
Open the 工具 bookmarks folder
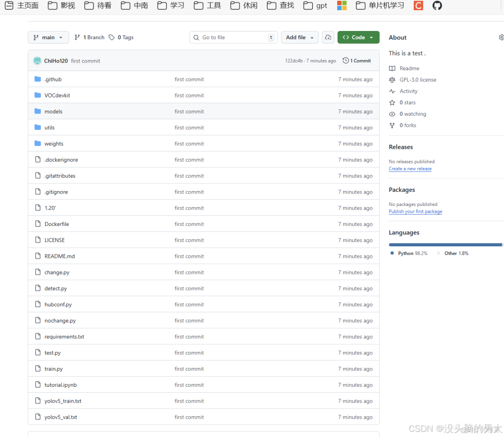tap(207, 6)
